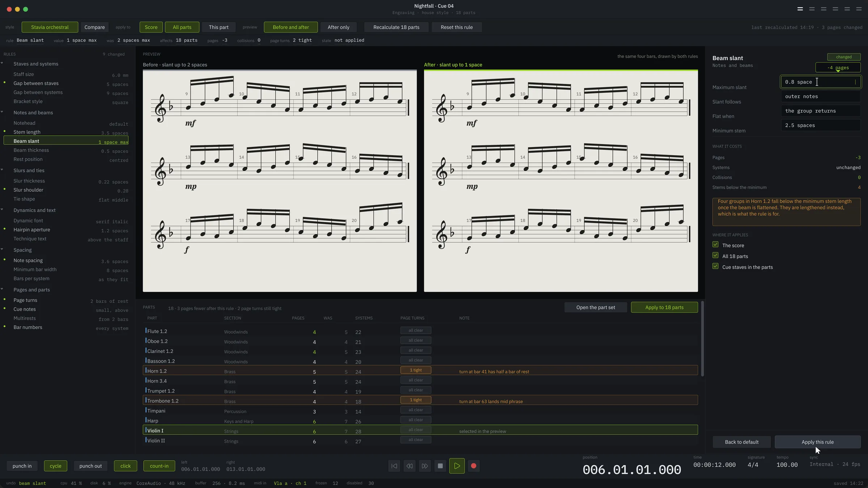Switch to the Compare view

[94, 27]
